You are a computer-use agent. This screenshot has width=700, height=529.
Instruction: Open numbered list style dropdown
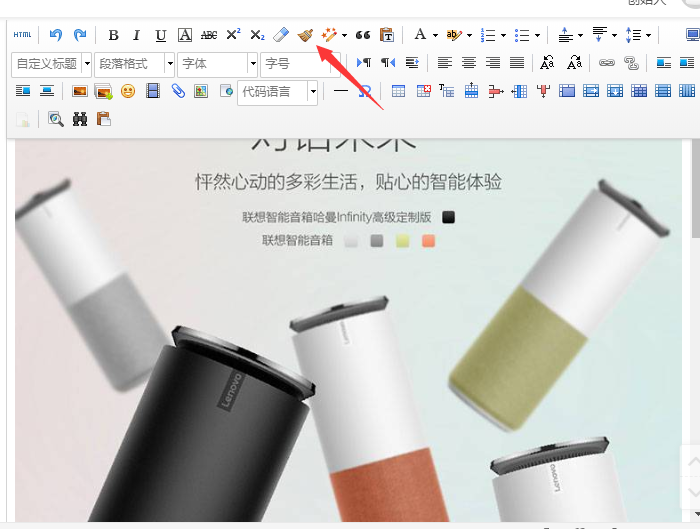[503, 35]
